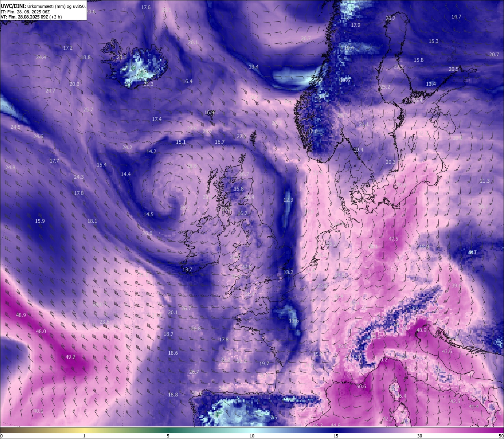Click the 26.0 value on the map
Image resolution: width=504 pixels, height=439 pixels.
(147, 233)
